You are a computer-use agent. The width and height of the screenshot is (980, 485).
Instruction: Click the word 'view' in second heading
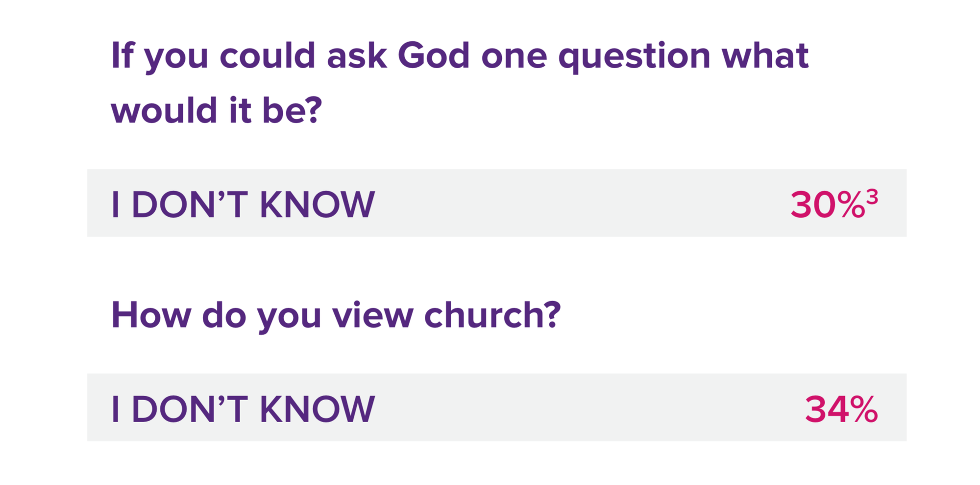point(372,315)
